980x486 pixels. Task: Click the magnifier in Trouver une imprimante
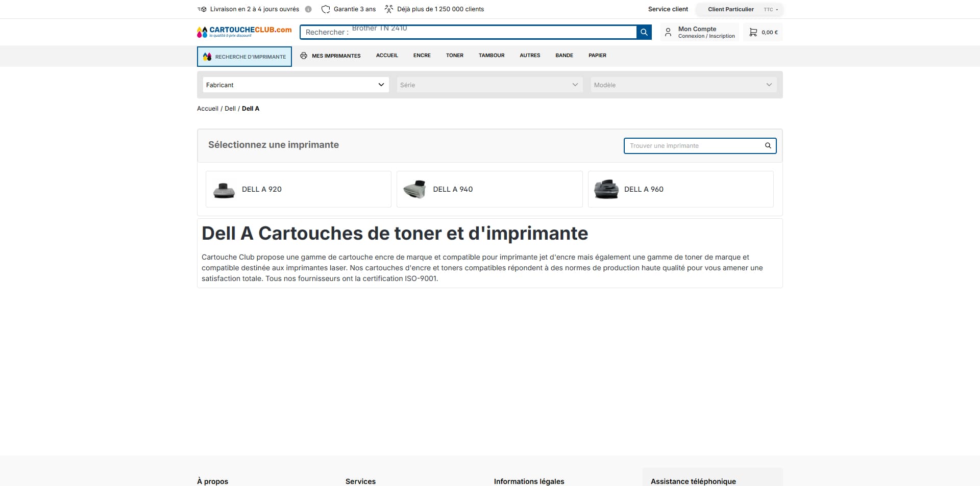point(768,146)
